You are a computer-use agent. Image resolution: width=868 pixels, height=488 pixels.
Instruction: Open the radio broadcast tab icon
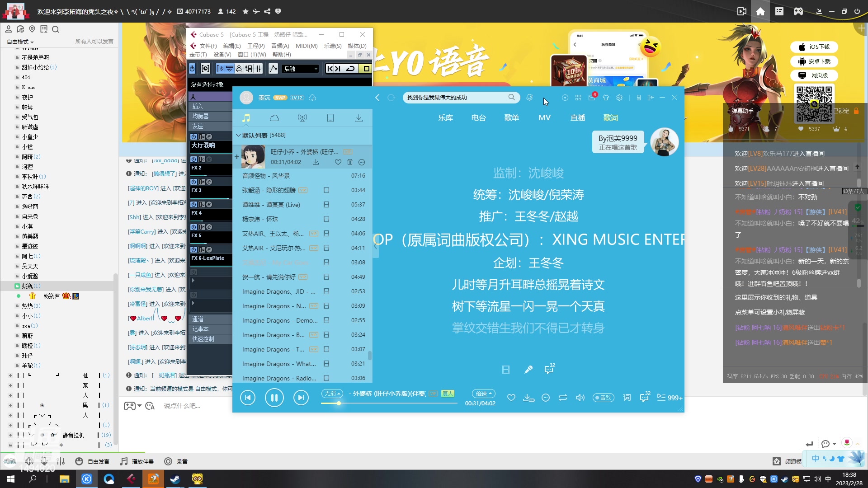302,118
